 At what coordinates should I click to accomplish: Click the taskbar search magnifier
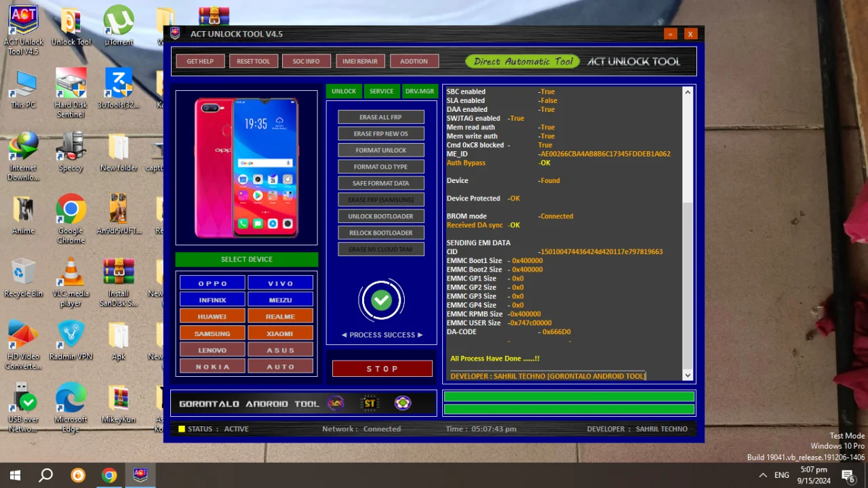tap(45, 475)
